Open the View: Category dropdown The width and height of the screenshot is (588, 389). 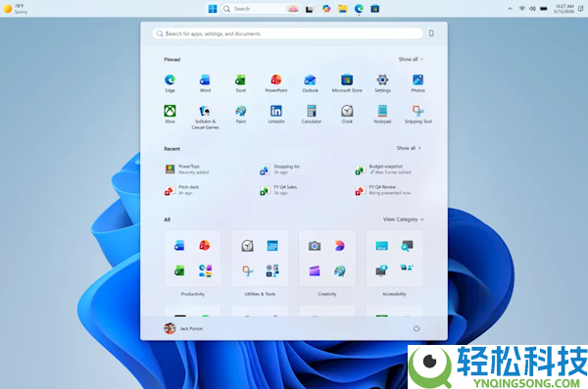[403, 219]
